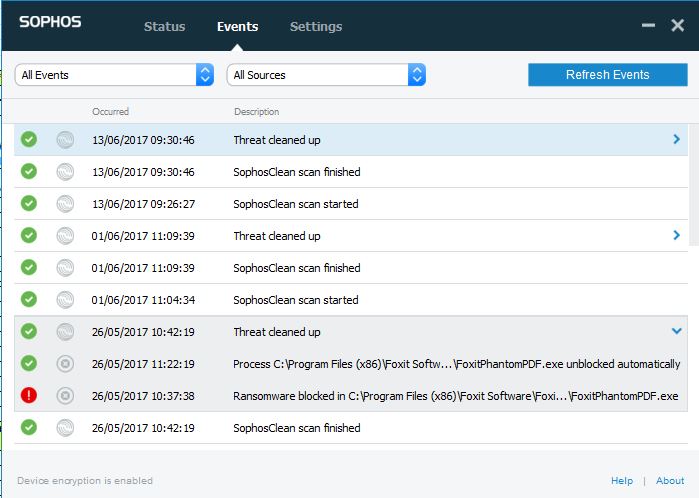Click green check icon of 13/06/2017 09:30:46 Threat cleaned up
This screenshot has width=699, height=498.
(x=29, y=140)
